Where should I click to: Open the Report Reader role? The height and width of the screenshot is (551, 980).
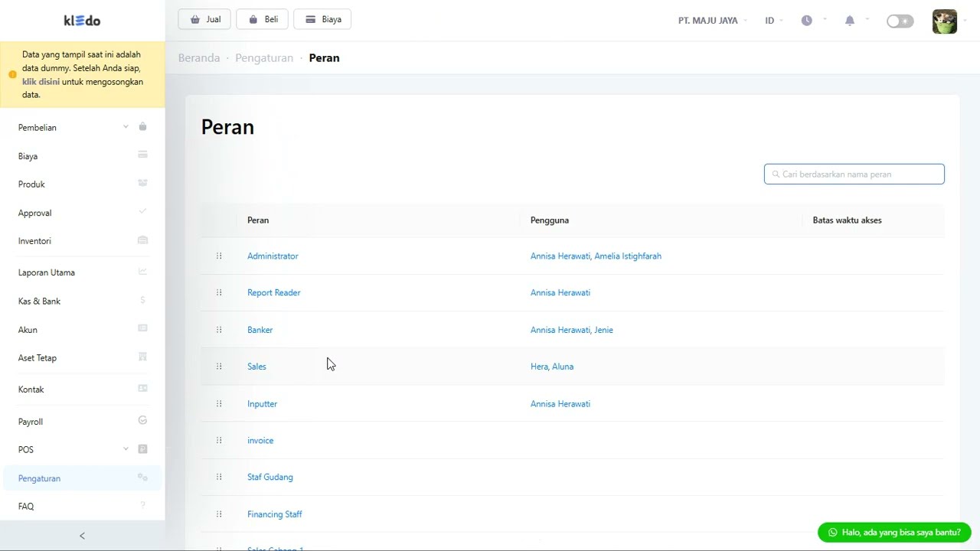273,292
